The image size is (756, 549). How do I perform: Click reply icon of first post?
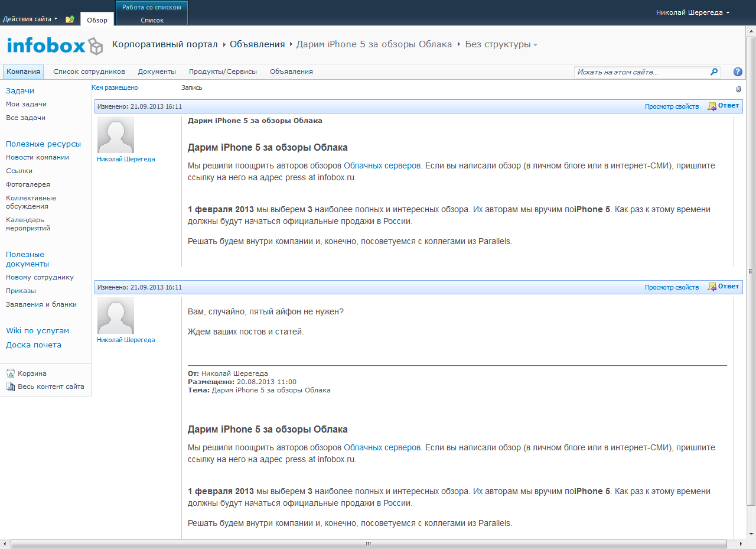click(x=712, y=106)
